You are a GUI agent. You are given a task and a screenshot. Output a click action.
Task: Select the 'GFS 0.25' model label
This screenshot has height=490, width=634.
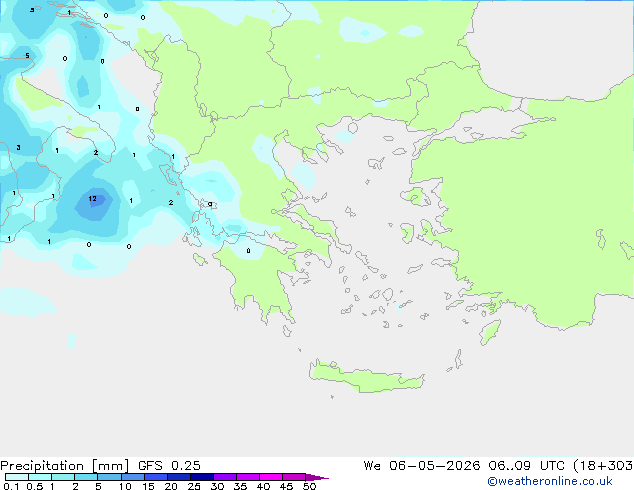click(169, 466)
